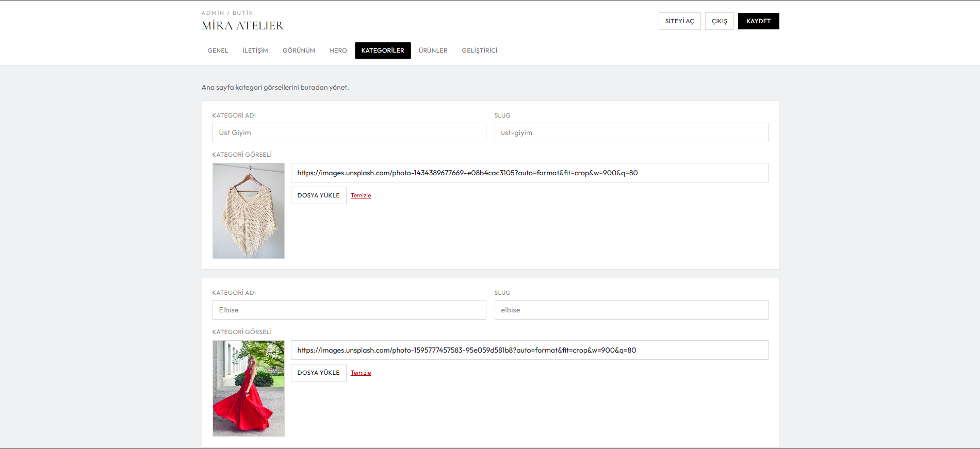
Task: Click the MİRA ATELIER title
Action: click(242, 26)
